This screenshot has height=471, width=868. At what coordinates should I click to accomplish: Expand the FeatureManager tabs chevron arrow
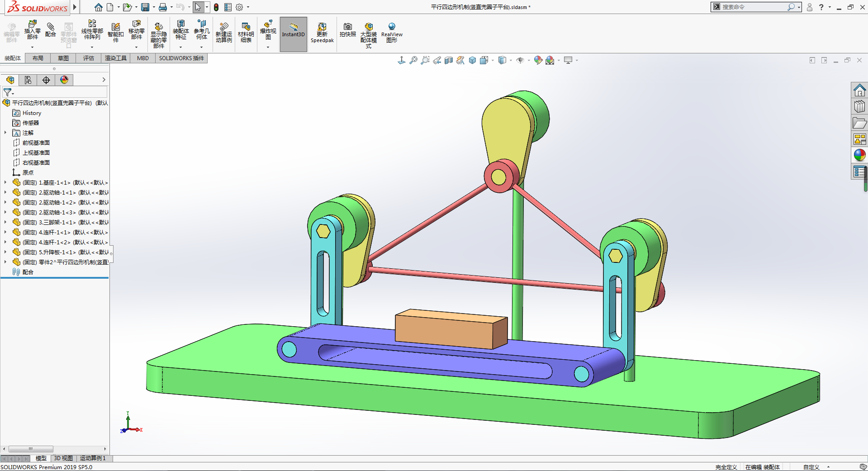tap(104, 80)
